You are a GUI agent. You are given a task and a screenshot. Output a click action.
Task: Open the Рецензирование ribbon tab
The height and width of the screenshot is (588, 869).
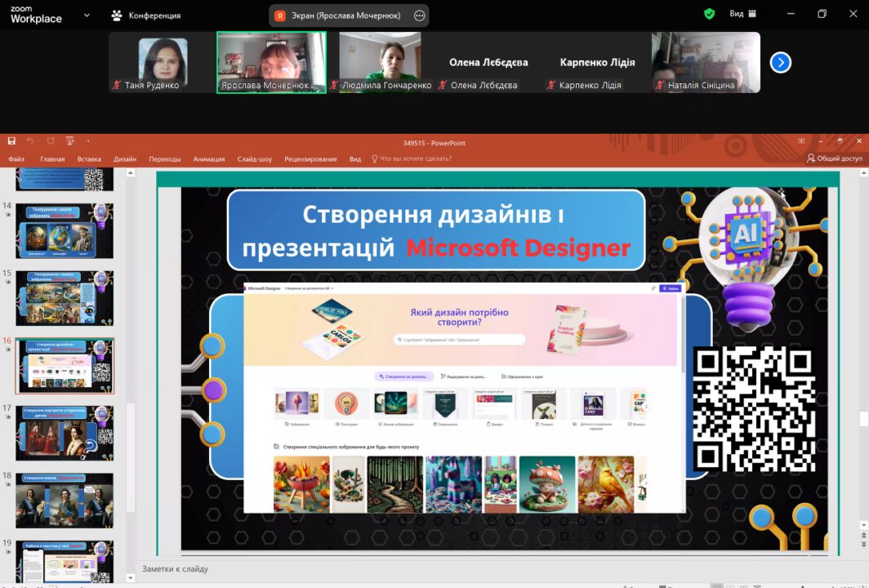[x=310, y=159]
